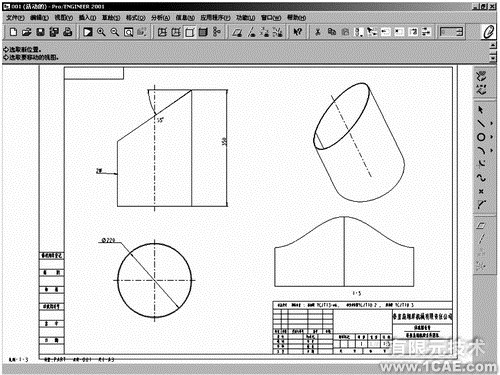Click the context help question-mark icon

coord(297,32)
